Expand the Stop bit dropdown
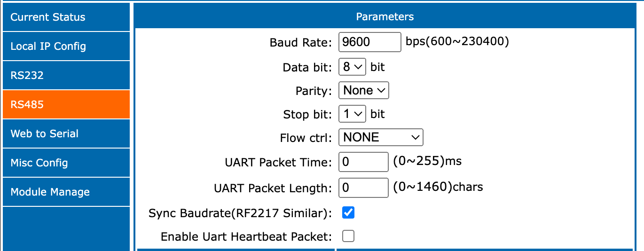 point(352,114)
